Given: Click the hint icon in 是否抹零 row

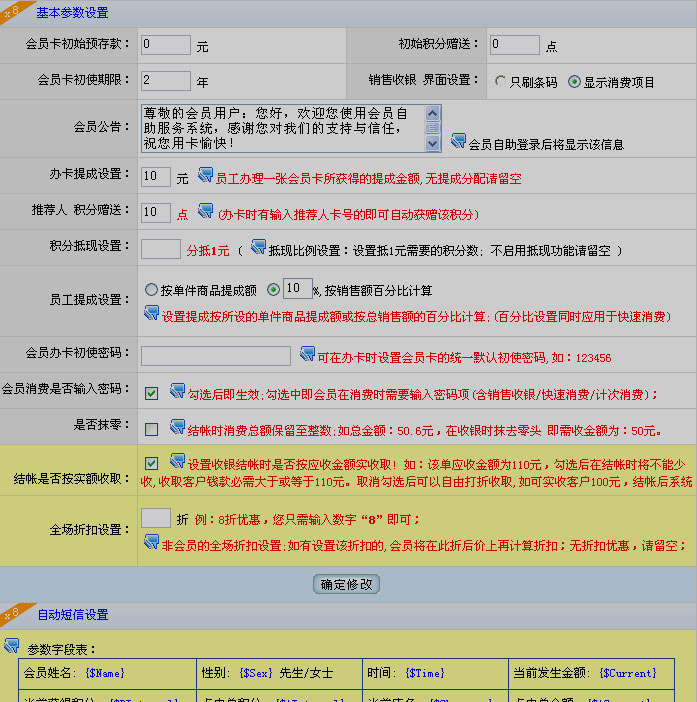Looking at the screenshot, I should pyautogui.click(x=177, y=427).
